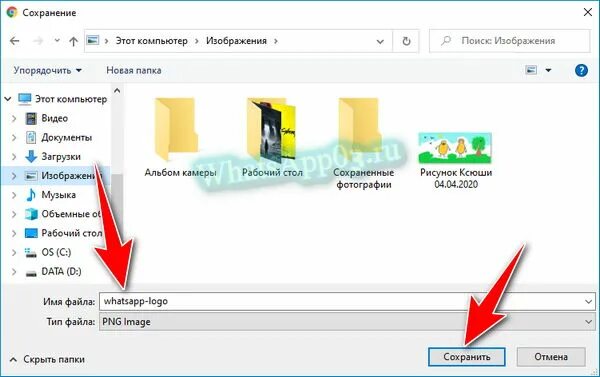
Task: Create a folder with 'Новая папка'
Action: 134,70
